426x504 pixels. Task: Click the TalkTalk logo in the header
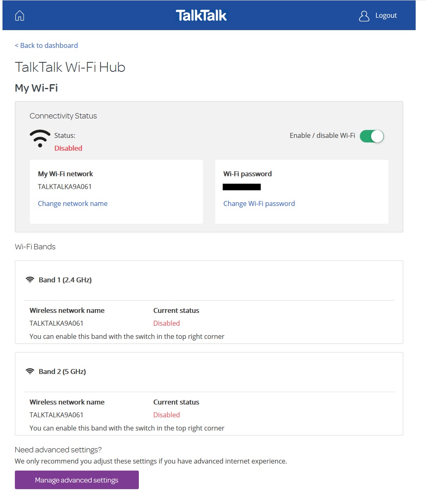[201, 15]
